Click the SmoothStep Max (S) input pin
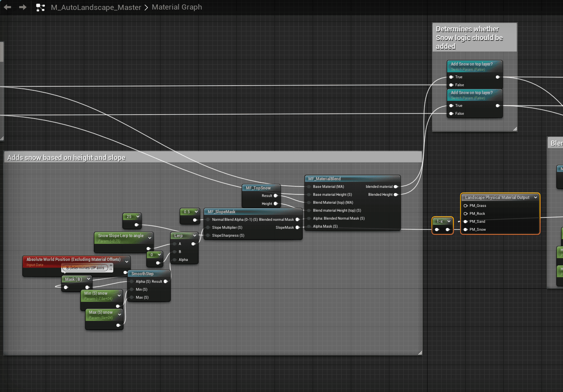Image resolution: width=563 pixels, height=392 pixels. click(131, 297)
